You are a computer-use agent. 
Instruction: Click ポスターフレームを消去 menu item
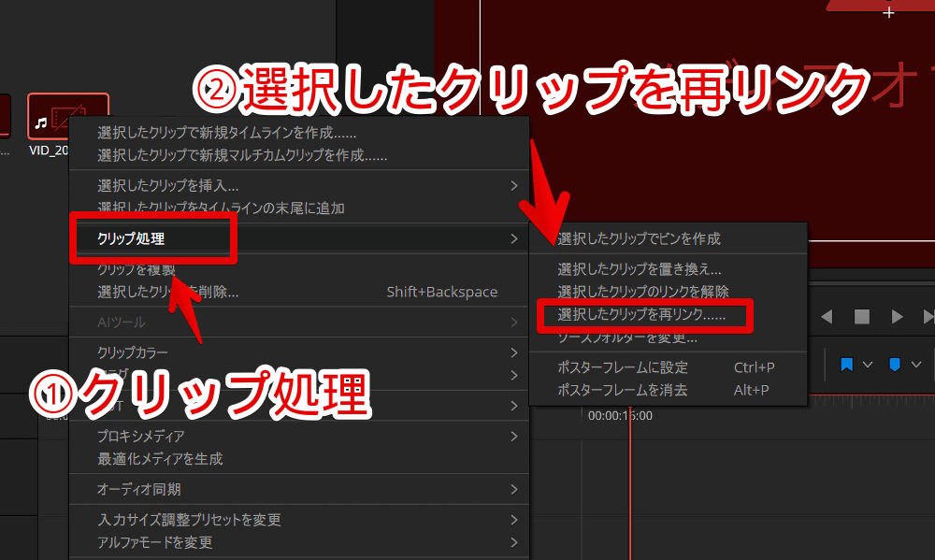pyautogui.click(x=623, y=390)
